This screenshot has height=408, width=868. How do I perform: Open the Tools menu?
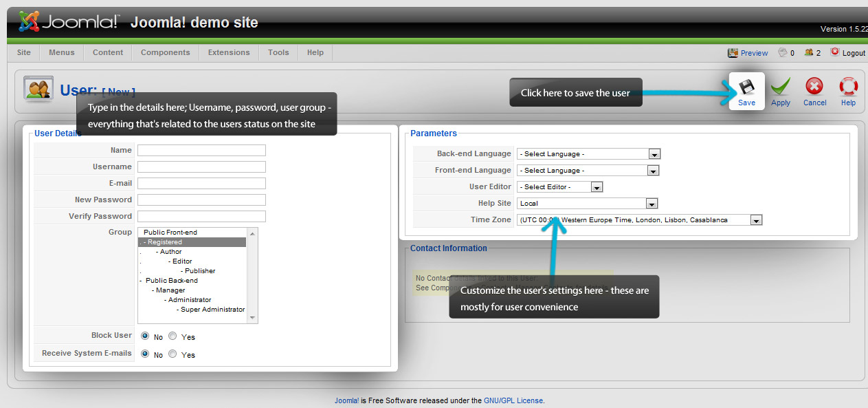point(278,52)
